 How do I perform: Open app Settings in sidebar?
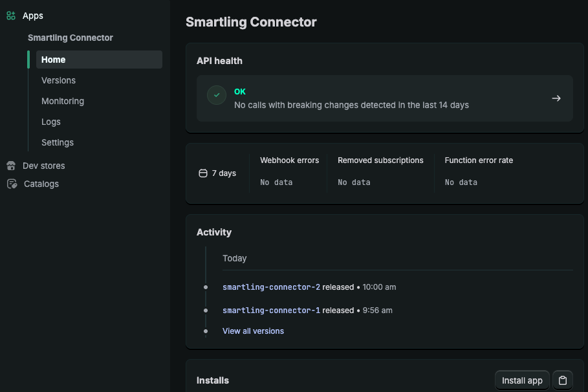[x=58, y=142]
